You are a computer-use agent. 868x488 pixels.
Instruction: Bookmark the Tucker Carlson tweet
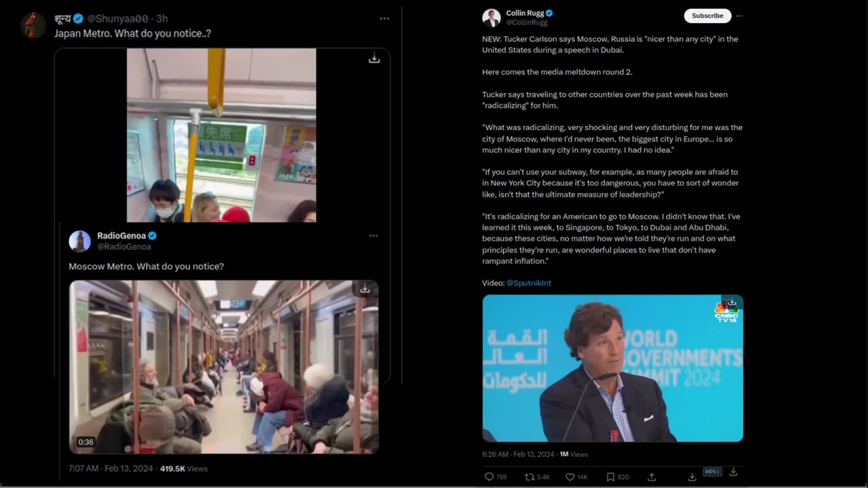pos(610,477)
